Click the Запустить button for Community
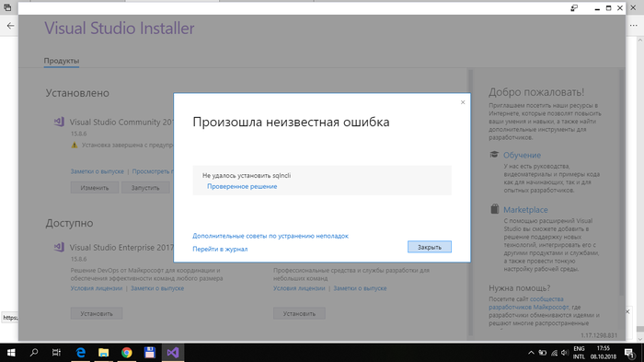Screen dimensions: 644x362 (145, 188)
